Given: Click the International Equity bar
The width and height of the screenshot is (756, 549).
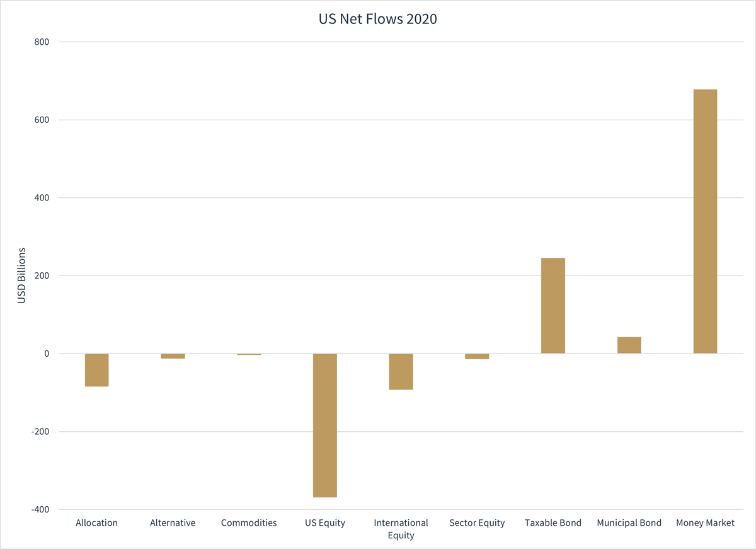Looking at the screenshot, I should [401, 372].
